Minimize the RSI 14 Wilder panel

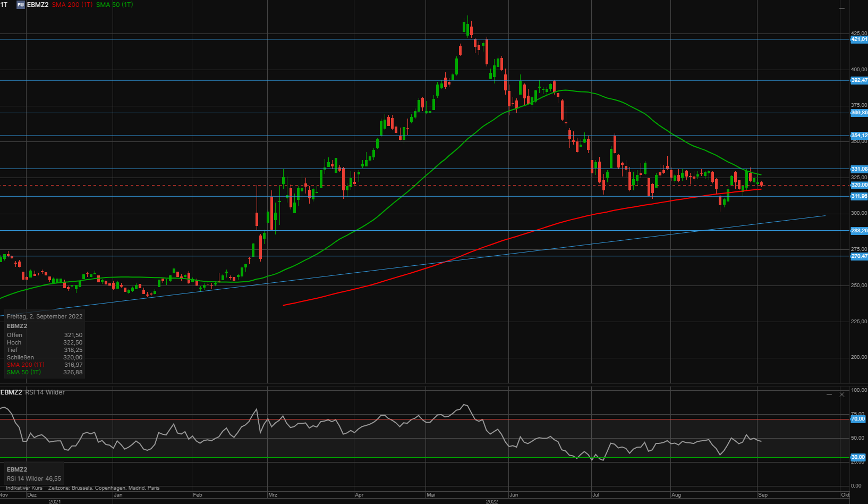tap(829, 394)
